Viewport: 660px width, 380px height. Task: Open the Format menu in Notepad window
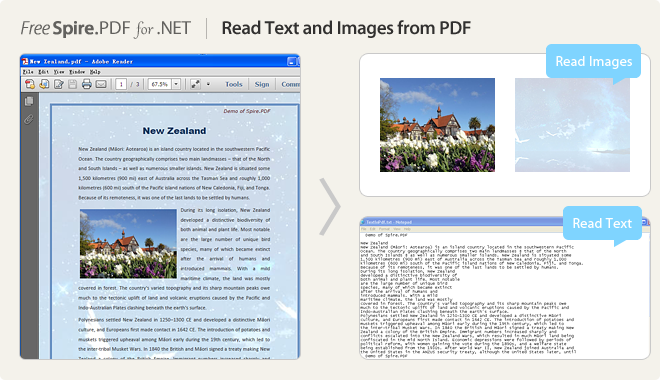pos(384,229)
